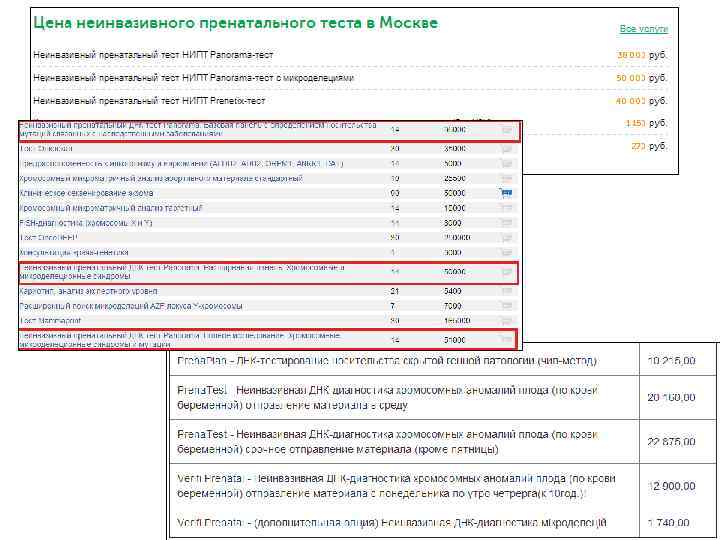Click cart icon in Хромосомный микроматричный анализ абортивного материала row
This screenshot has width=720, height=540.
coord(506,178)
